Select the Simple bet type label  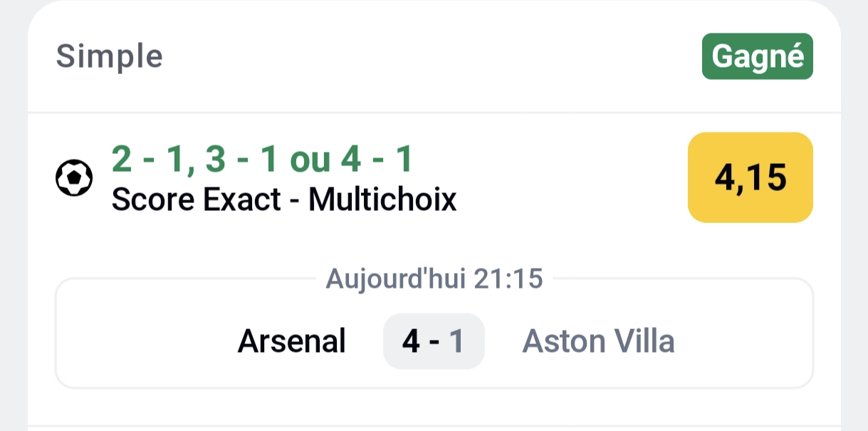tap(110, 56)
